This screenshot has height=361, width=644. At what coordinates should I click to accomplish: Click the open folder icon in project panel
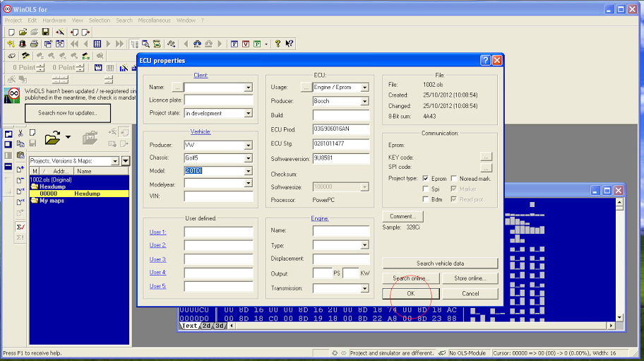[x=52, y=138]
